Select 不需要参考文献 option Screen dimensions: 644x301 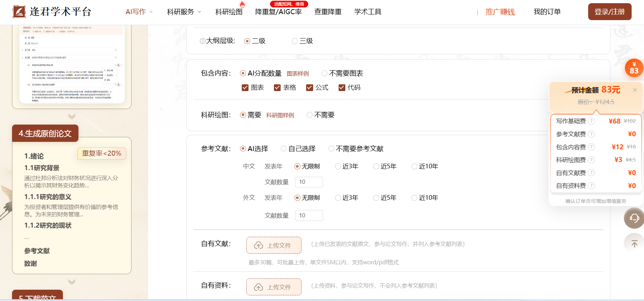356,149
